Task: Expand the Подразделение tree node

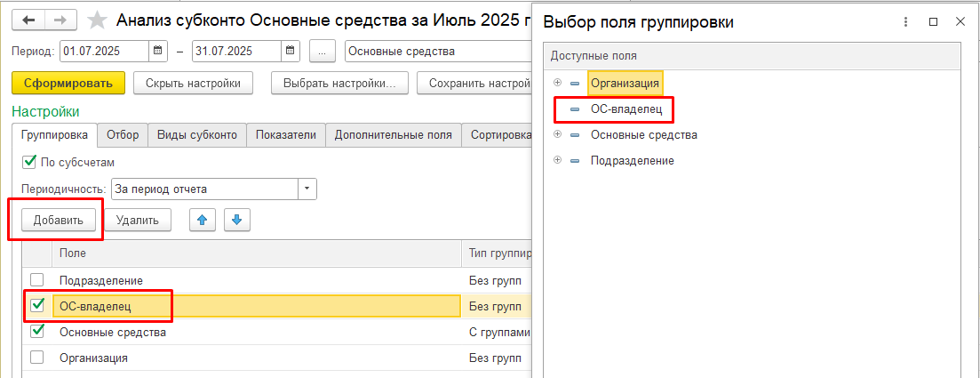Action: [x=558, y=160]
